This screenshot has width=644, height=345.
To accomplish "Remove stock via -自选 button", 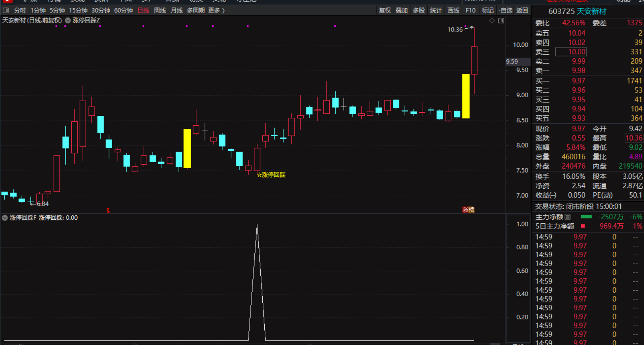I will [505, 10].
